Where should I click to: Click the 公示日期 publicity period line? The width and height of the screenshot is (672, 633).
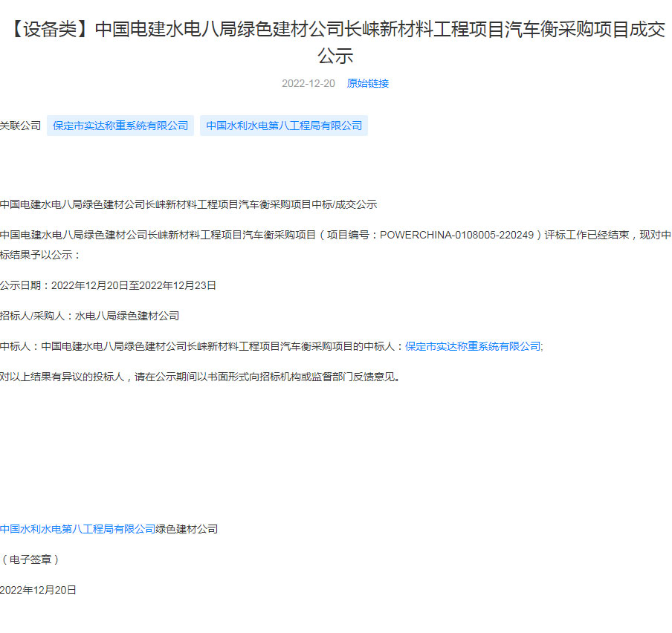click(x=108, y=285)
